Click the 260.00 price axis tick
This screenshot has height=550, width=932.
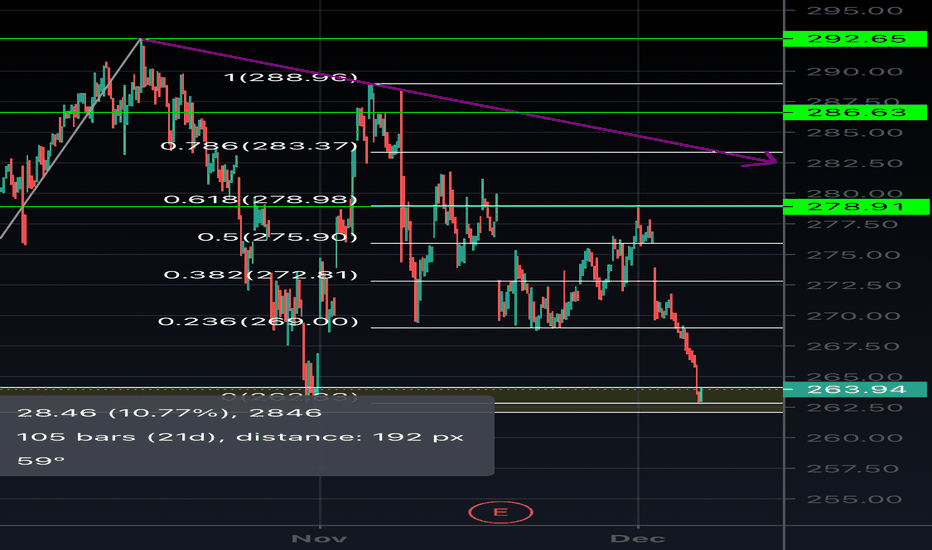tap(855, 438)
